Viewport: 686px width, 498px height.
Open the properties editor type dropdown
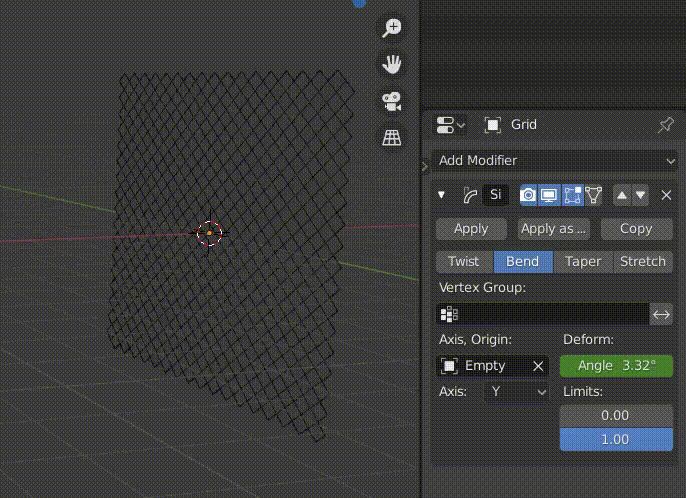[450, 125]
